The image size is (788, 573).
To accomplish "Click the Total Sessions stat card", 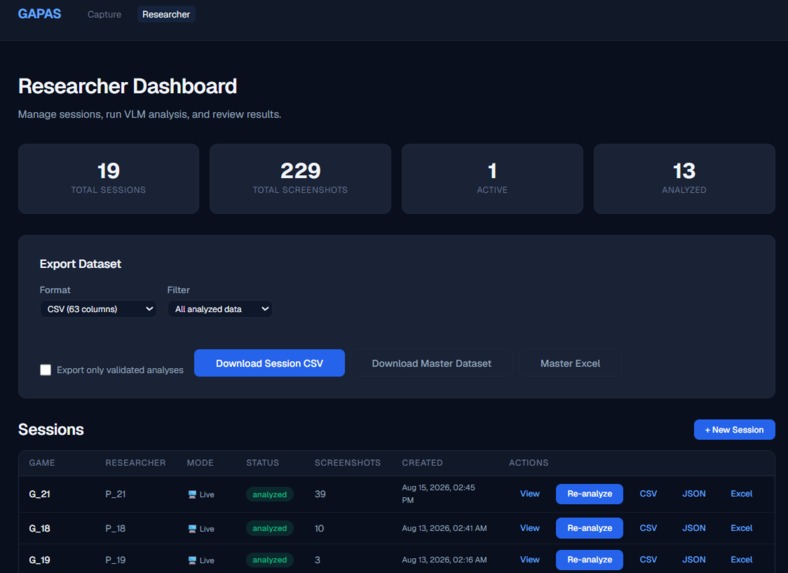I will click(x=109, y=179).
